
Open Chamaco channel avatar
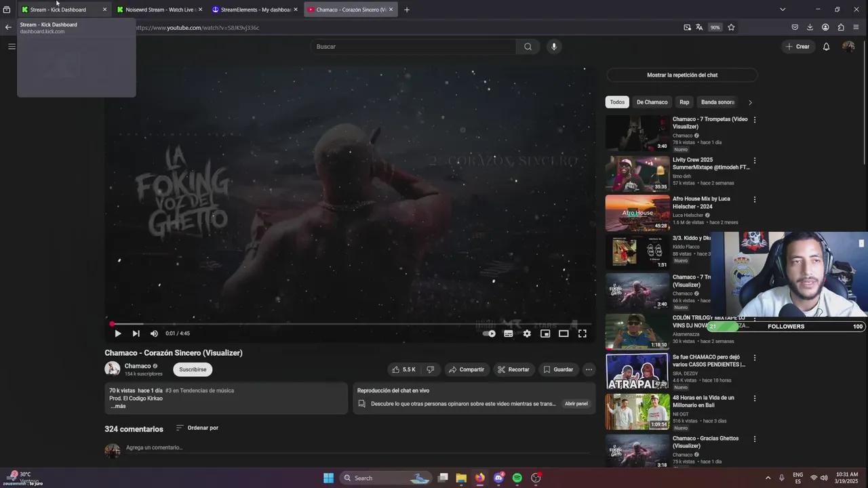(112, 369)
